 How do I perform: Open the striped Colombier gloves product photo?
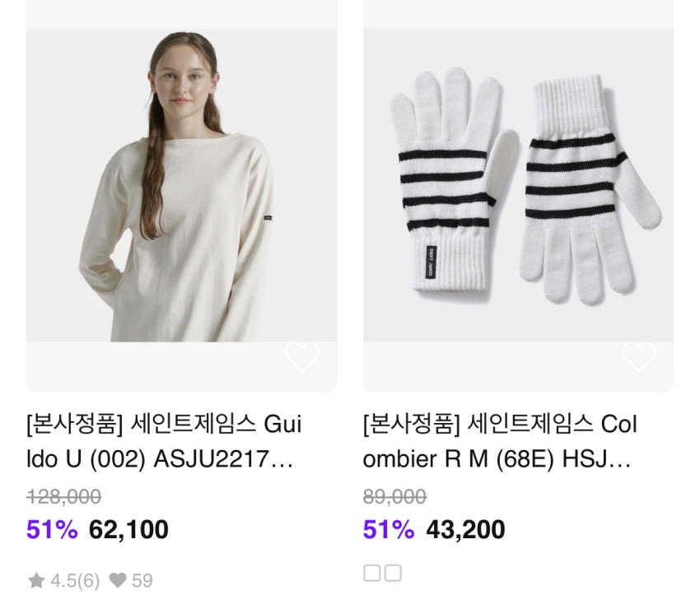[518, 185]
